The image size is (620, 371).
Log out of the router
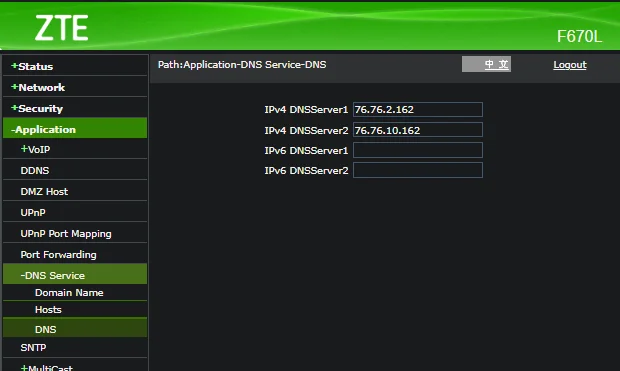pos(570,64)
